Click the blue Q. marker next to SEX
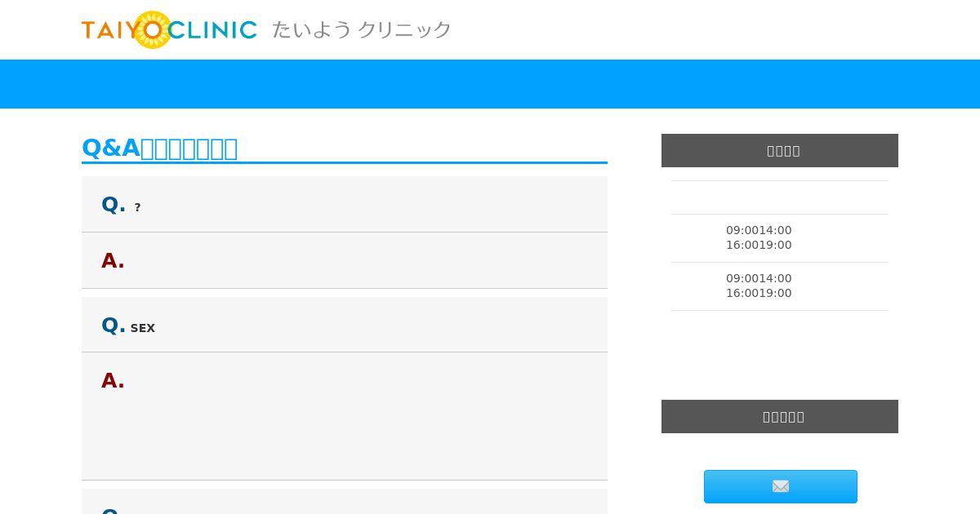The width and height of the screenshot is (980, 514). point(113,326)
